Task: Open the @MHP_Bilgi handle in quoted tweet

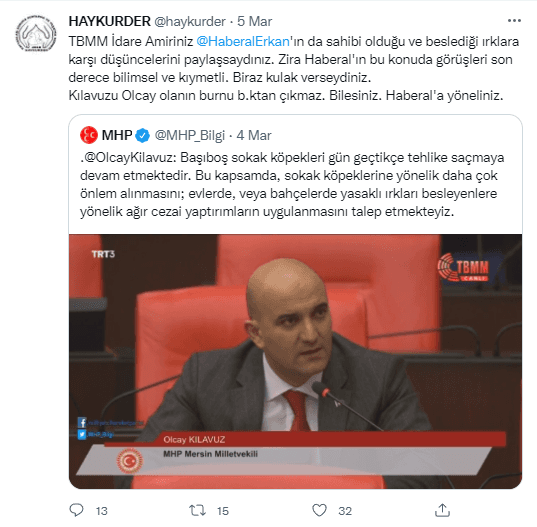Action: pyautogui.click(x=190, y=136)
